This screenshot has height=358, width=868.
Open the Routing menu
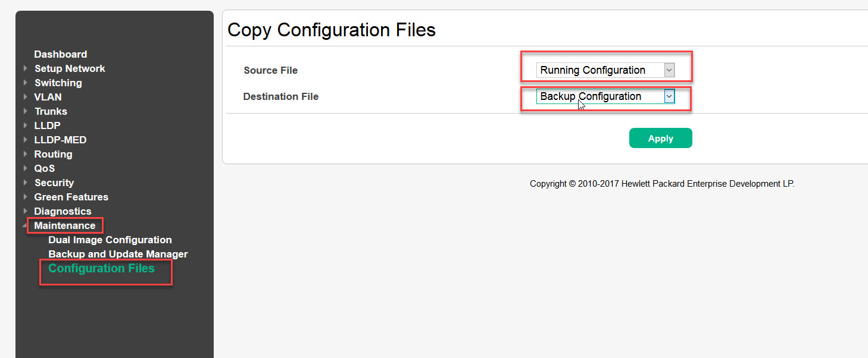coord(53,154)
